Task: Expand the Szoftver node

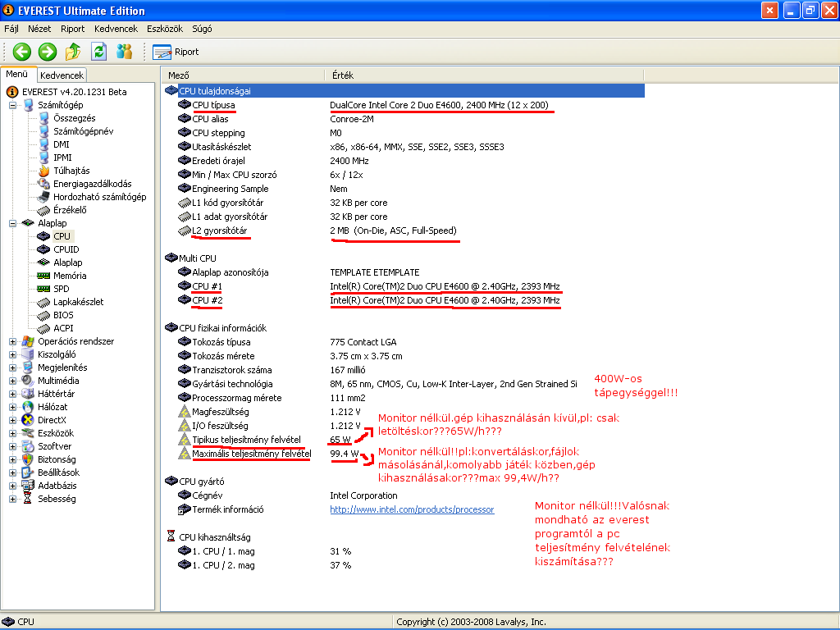Action: click(12, 446)
